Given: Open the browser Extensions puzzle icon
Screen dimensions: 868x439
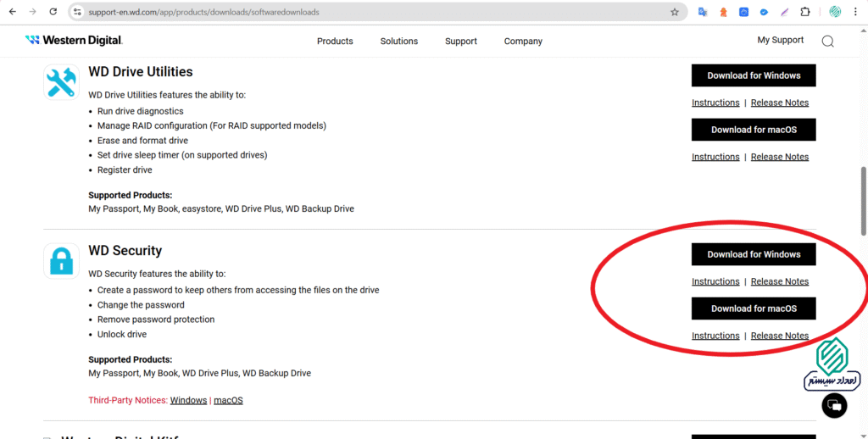Looking at the screenshot, I should click(805, 12).
